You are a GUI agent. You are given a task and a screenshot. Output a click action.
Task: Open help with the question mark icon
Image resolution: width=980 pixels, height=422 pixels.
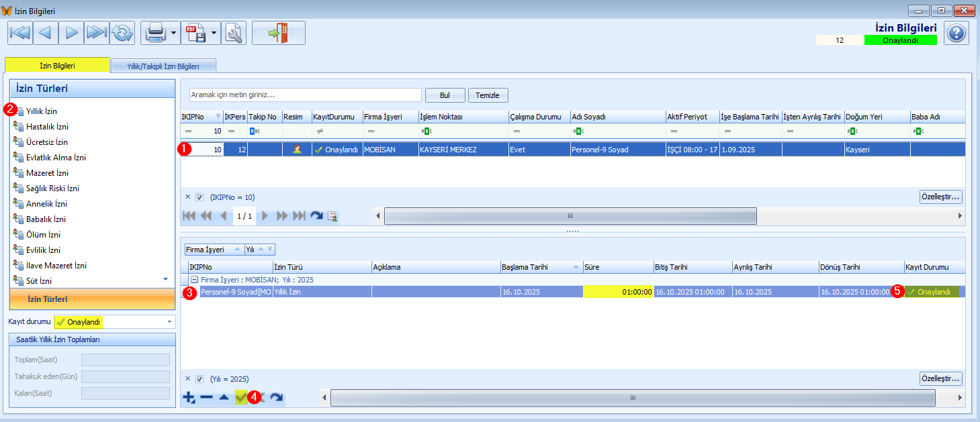coord(956,33)
